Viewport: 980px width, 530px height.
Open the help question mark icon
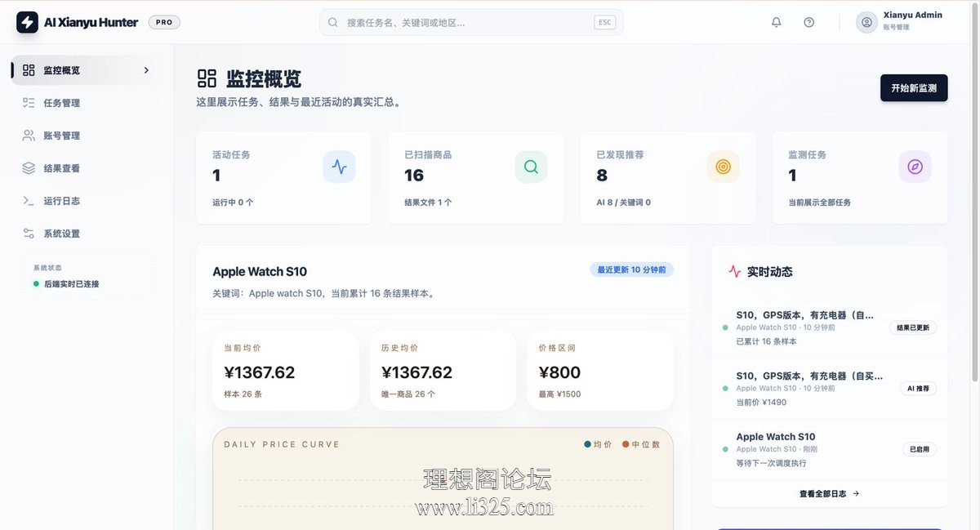click(808, 22)
